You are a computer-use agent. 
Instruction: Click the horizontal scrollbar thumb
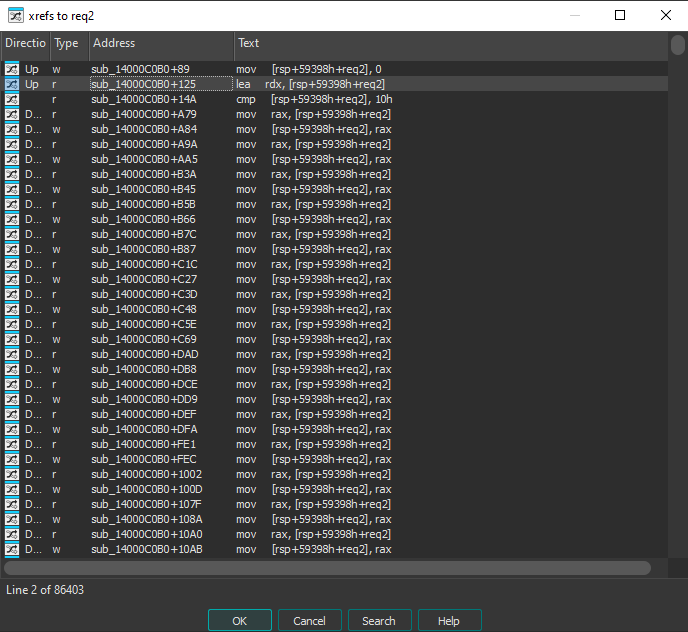click(x=327, y=568)
